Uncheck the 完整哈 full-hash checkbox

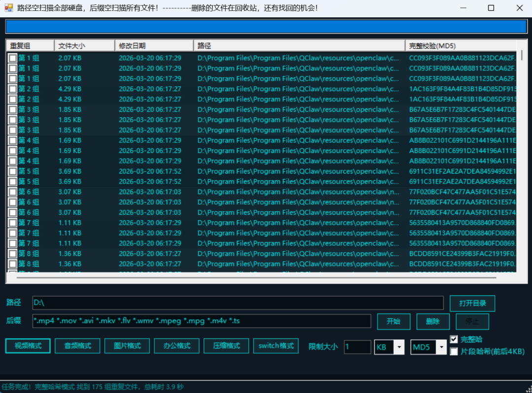(x=454, y=339)
